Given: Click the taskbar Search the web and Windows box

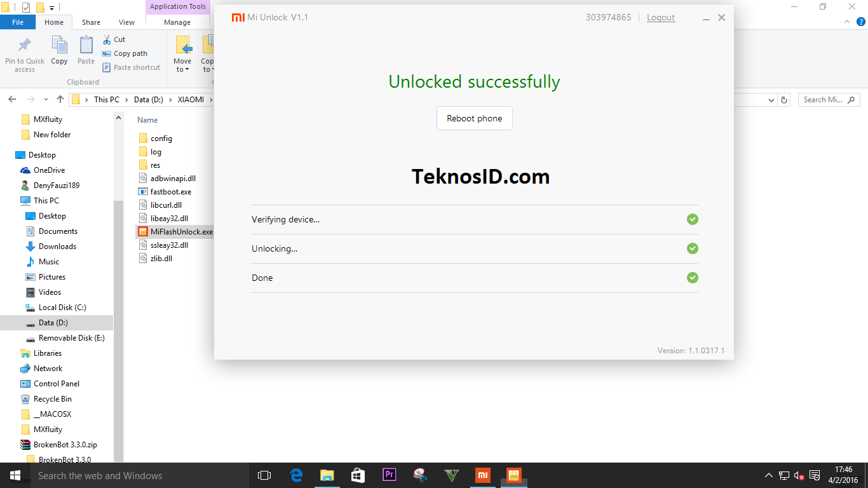Looking at the screenshot, I should (x=139, y=475).
